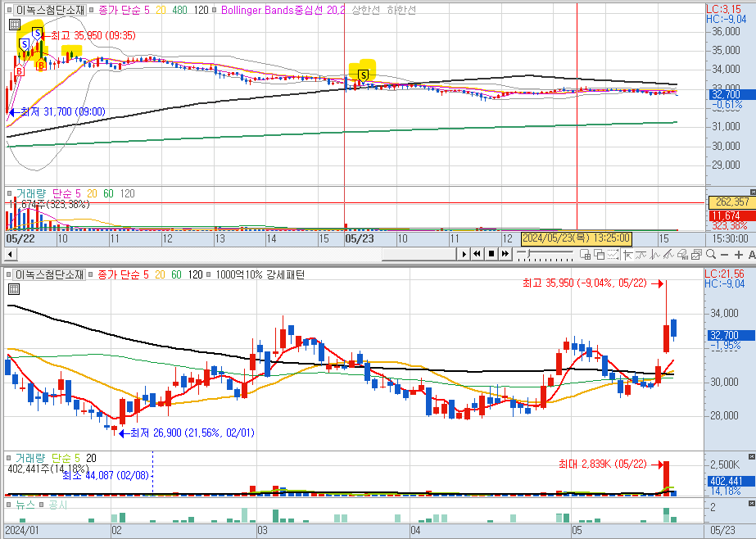756x539 pixels.
Task: Click the 공시 label
Action: [x=57, y=505]
